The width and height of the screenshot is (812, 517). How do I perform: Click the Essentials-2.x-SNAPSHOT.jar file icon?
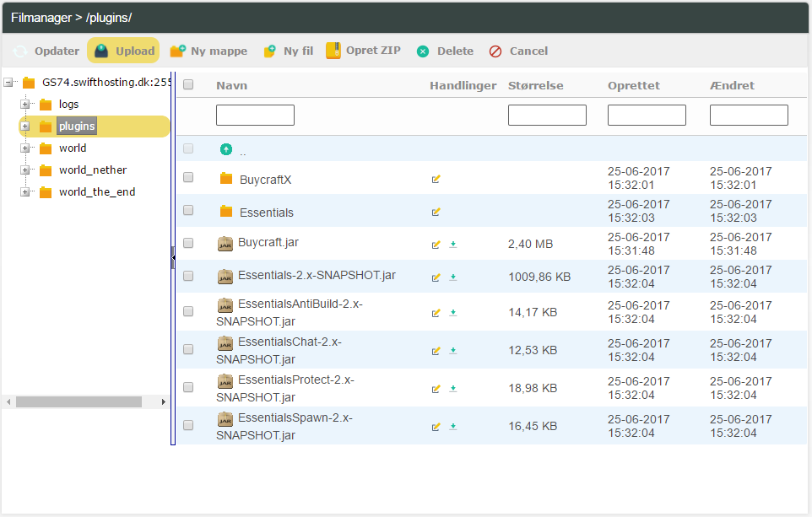coord(225,277)
